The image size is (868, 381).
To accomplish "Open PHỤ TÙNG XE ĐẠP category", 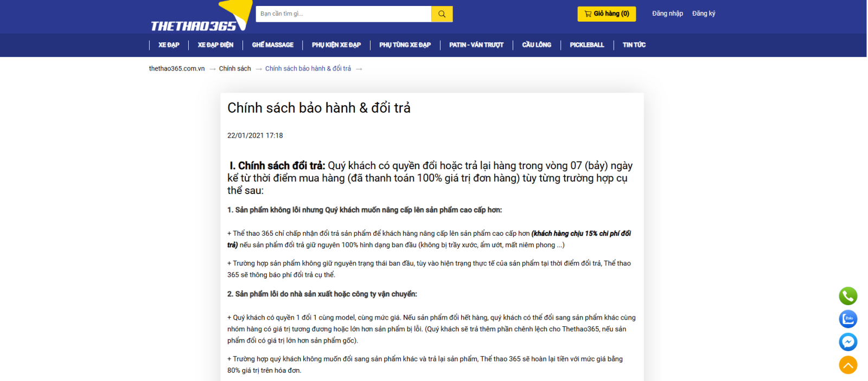I will coord(405,45).
